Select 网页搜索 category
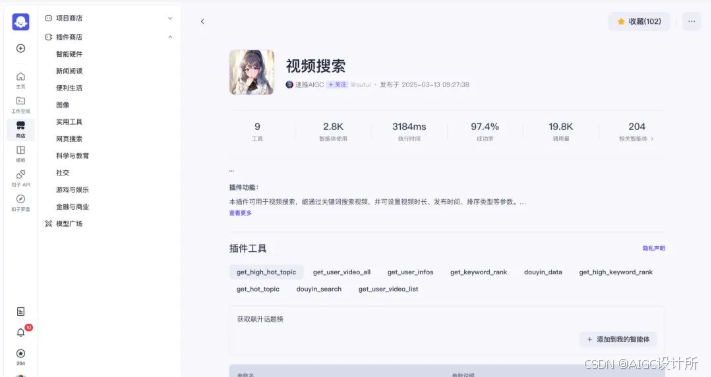This screenshot has height=377, width=711. (69, 139)
